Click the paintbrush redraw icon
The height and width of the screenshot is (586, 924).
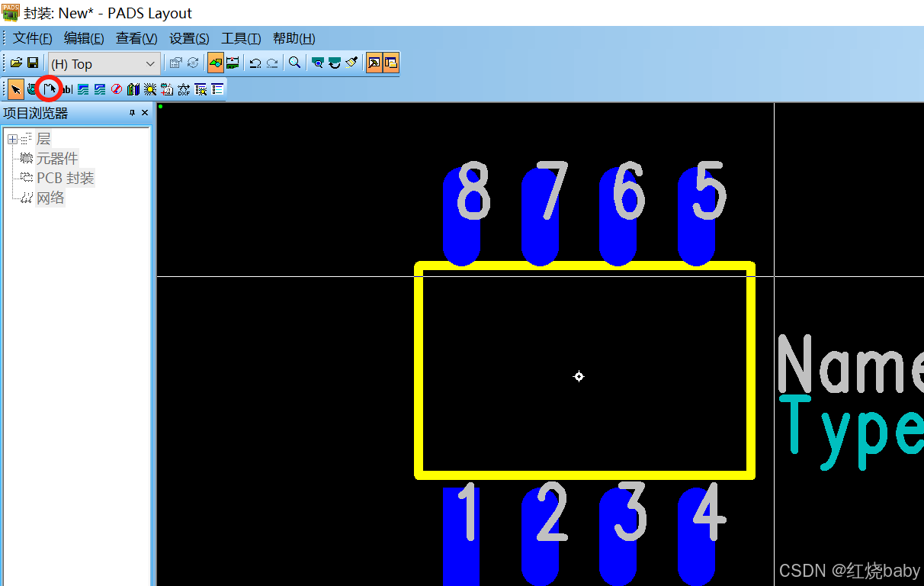point(351,63)
